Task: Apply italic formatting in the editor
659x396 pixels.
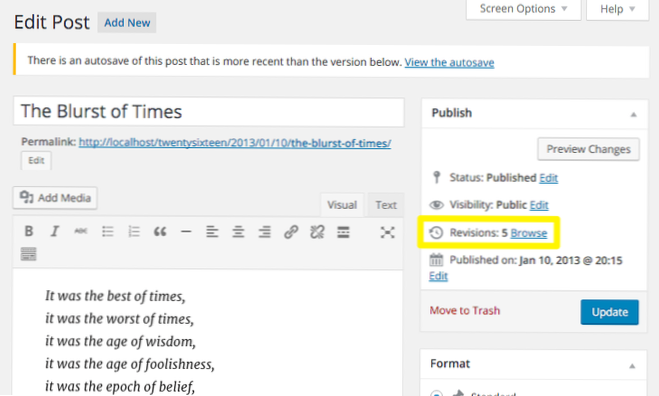Action: pyautogui.click(x=55, y=231)
